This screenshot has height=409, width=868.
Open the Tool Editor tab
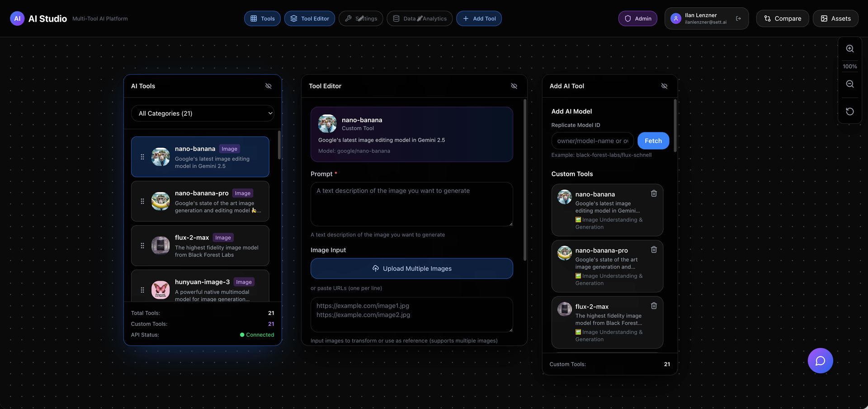point(309,19)
